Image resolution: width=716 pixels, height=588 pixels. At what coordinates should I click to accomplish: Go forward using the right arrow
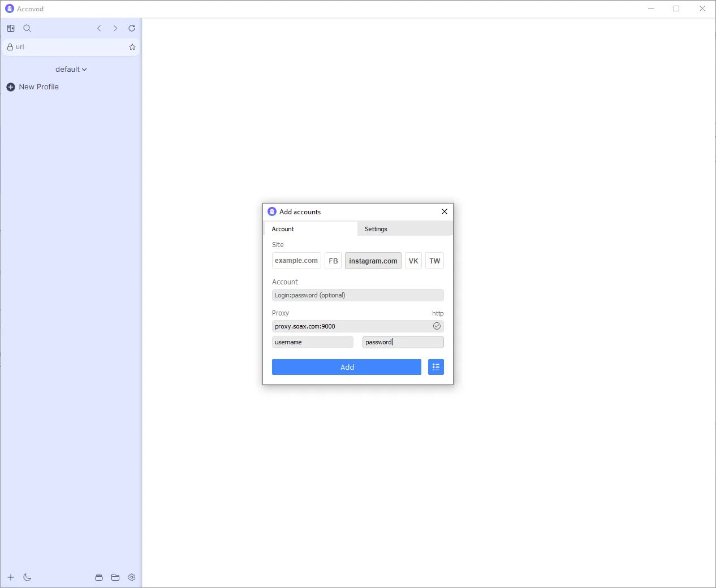point(115,28)
